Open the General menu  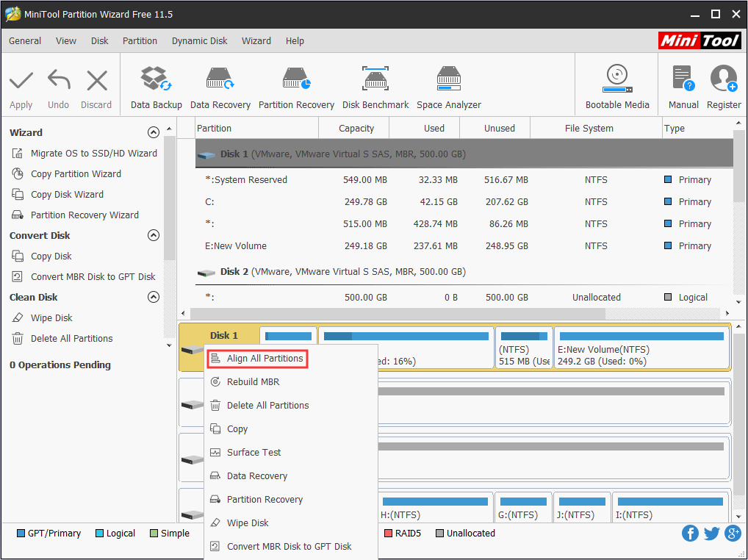pos(25,41)
